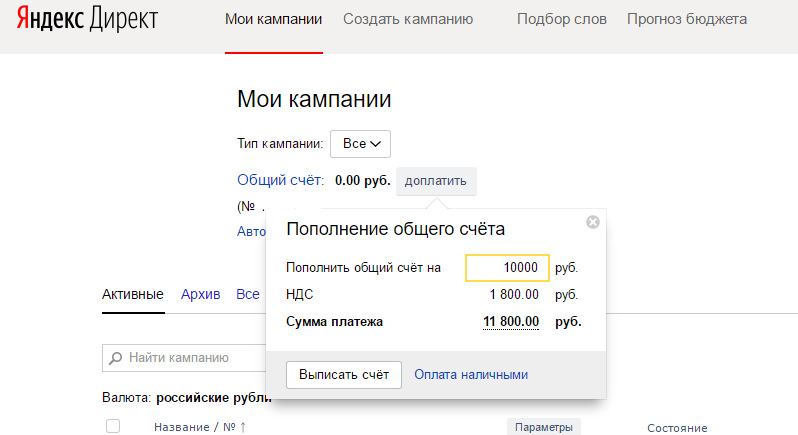Click the Мои кампании page heading
The height and width of the screenshot is (435, 798).
point(314,99)
